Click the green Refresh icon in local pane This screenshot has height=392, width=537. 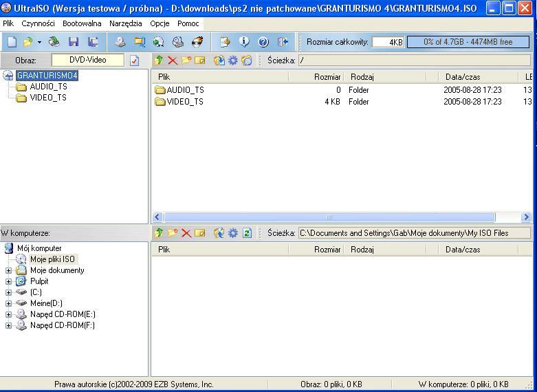click(247, 233)
